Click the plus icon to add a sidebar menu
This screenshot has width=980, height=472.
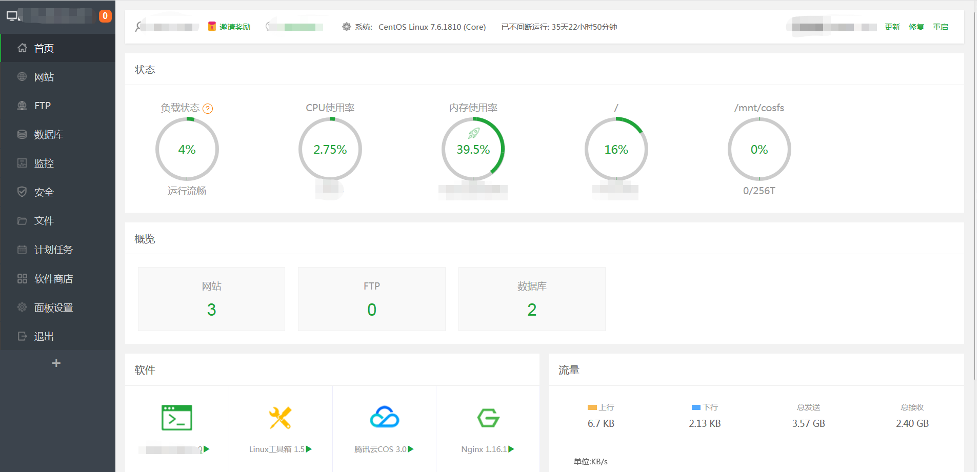[56, 363]
